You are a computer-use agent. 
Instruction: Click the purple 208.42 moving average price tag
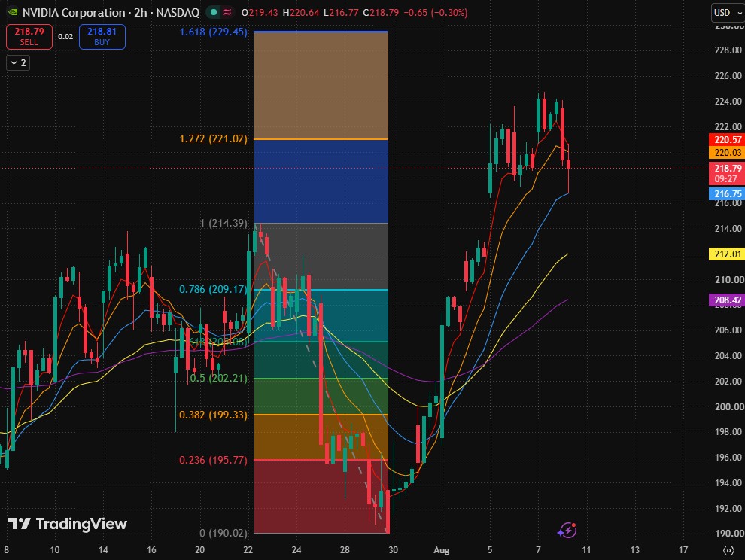pyautogui.click(x=727, y=300)
